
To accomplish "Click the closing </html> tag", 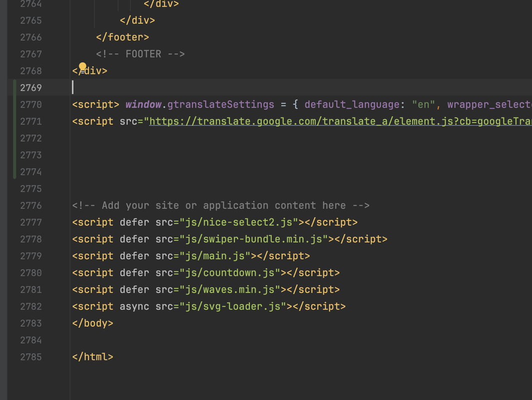I will click(93, 357).
